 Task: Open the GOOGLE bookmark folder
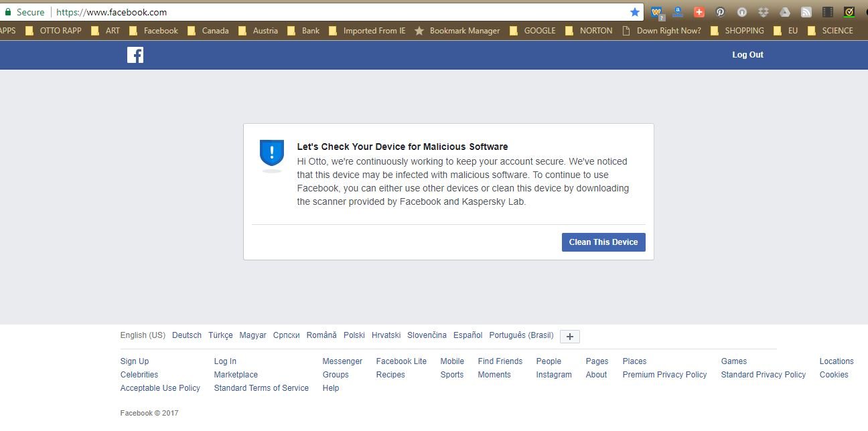click(x=532, y=31)
